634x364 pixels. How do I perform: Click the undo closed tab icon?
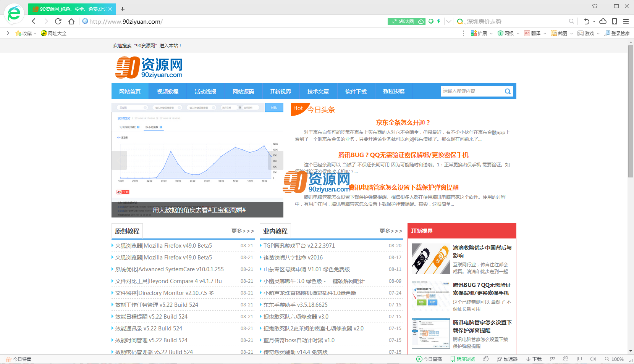[587, 21]
